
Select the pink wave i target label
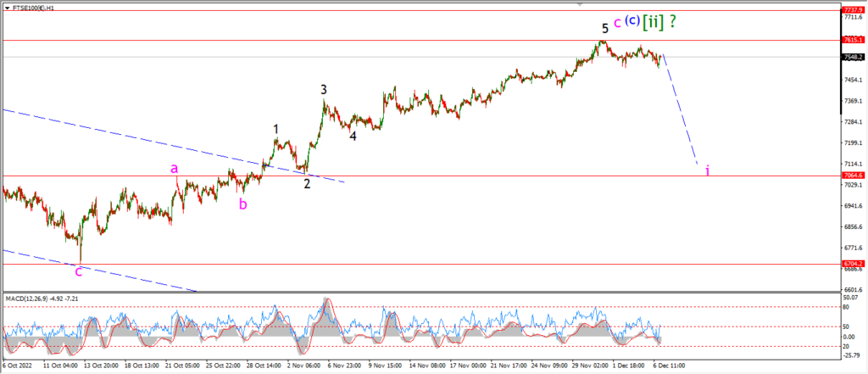coord(708,170)
